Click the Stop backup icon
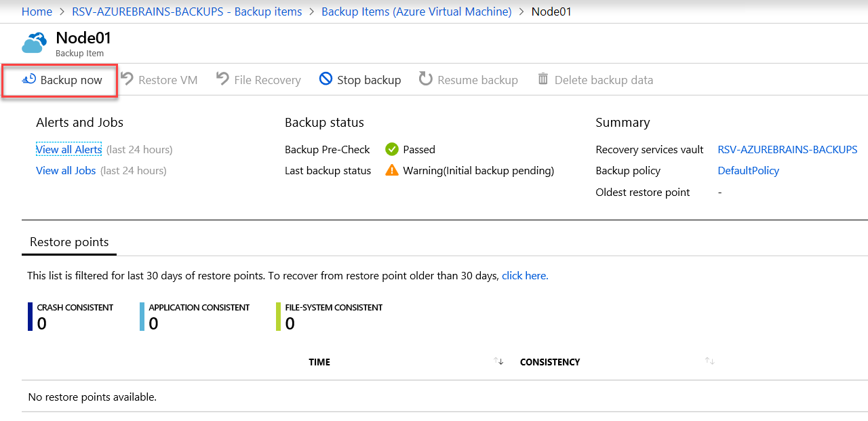Screen dimensions: 868x421 pyautogui.click(x=325, y=79)
